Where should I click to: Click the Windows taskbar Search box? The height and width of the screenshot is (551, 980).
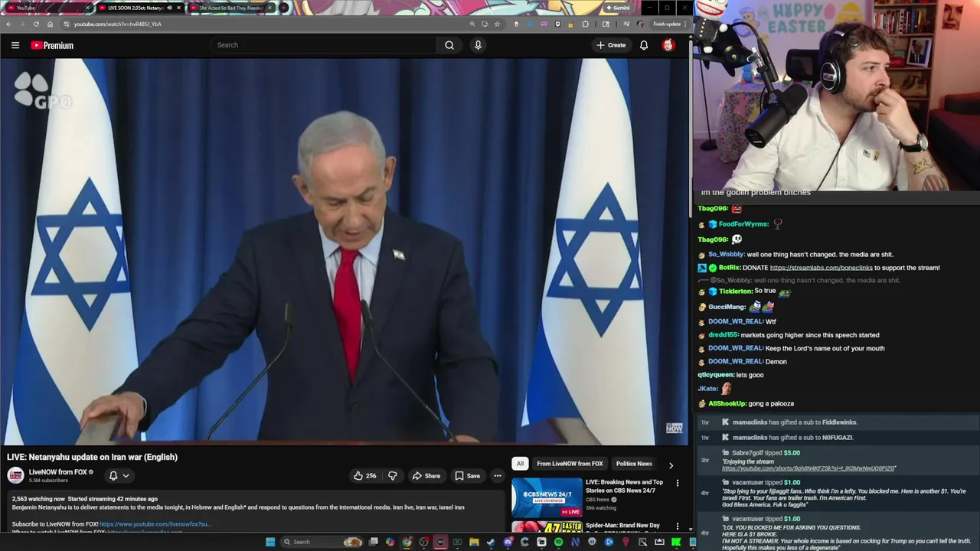pyautogui.click(x=322, y=542)
